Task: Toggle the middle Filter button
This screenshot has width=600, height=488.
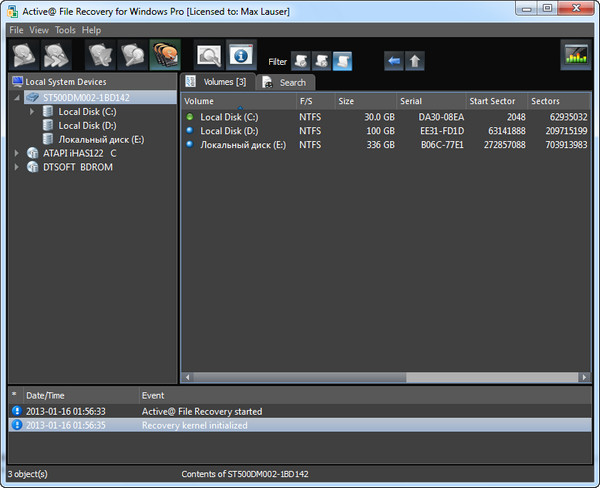Action: [x=321, y=61]
